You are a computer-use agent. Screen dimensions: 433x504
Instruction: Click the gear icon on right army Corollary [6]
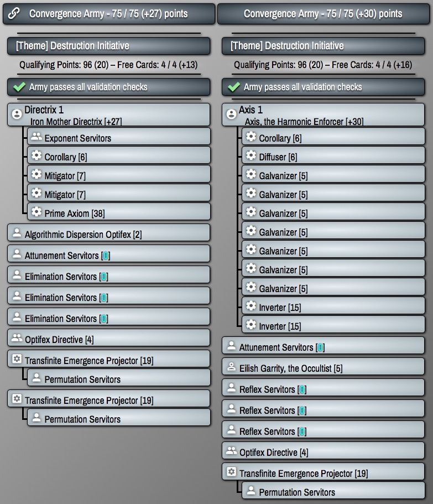click(x=251, y=137)
